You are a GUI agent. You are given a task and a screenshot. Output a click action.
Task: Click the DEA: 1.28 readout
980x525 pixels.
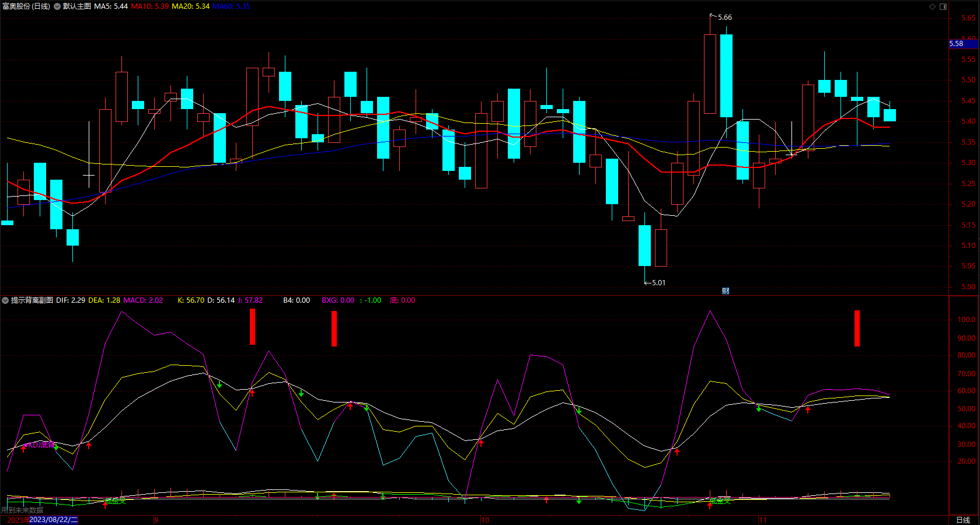pyautogui.click(x=104, y=300)
